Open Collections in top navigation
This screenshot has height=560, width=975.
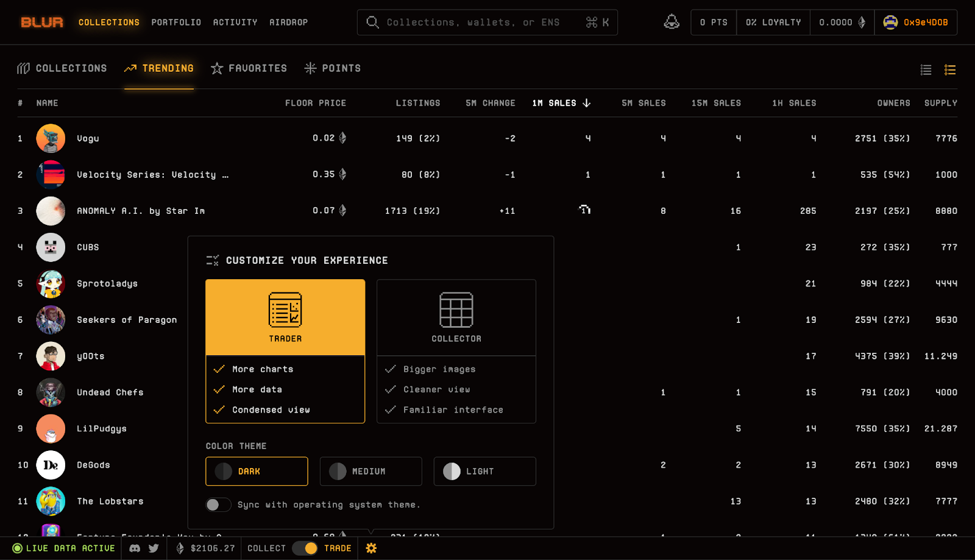click(109, 23)
